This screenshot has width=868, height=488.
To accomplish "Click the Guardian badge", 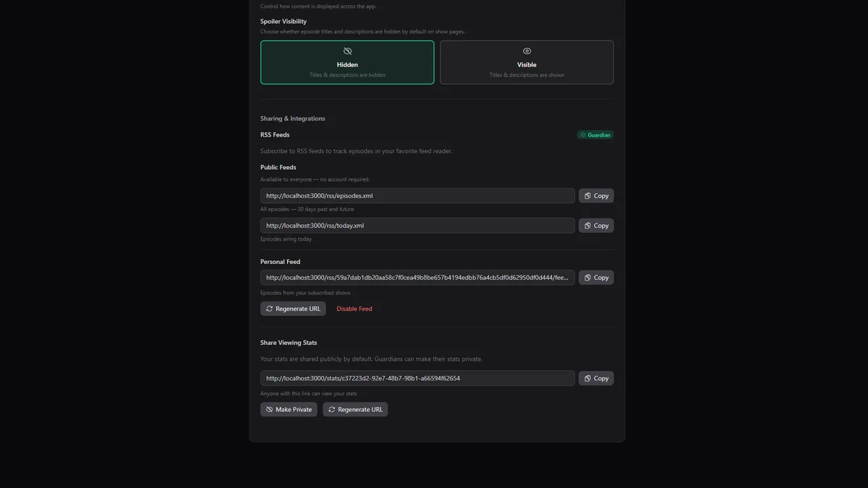I will point(595,134).
